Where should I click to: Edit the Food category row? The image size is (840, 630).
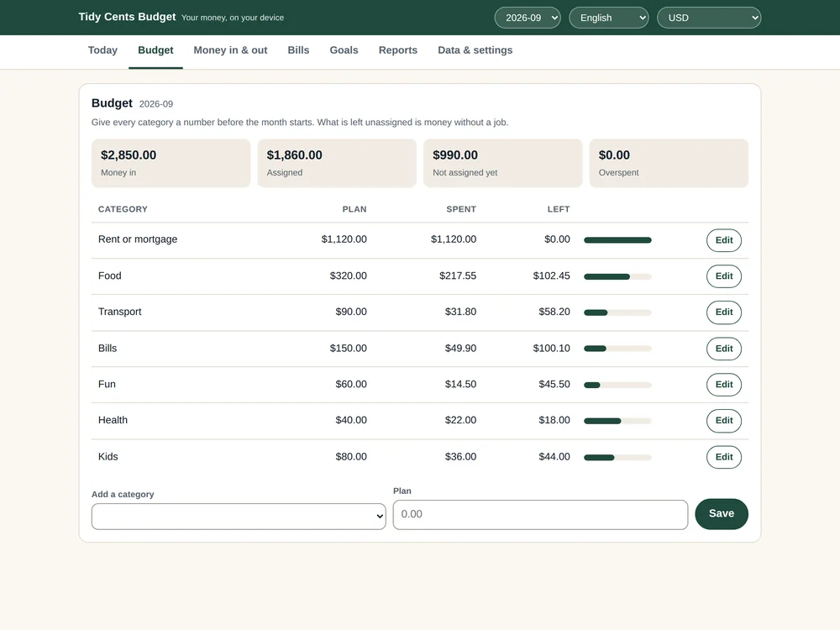pyautogui.click(x=724, y=276)
